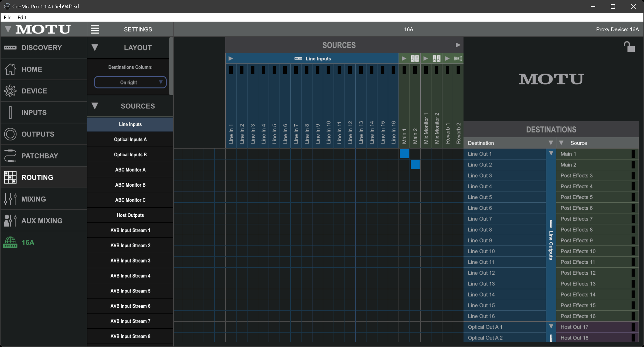Click the settings panel vertical scrollbar
Screen dimensions: 644x347
(x=171, y=66)
